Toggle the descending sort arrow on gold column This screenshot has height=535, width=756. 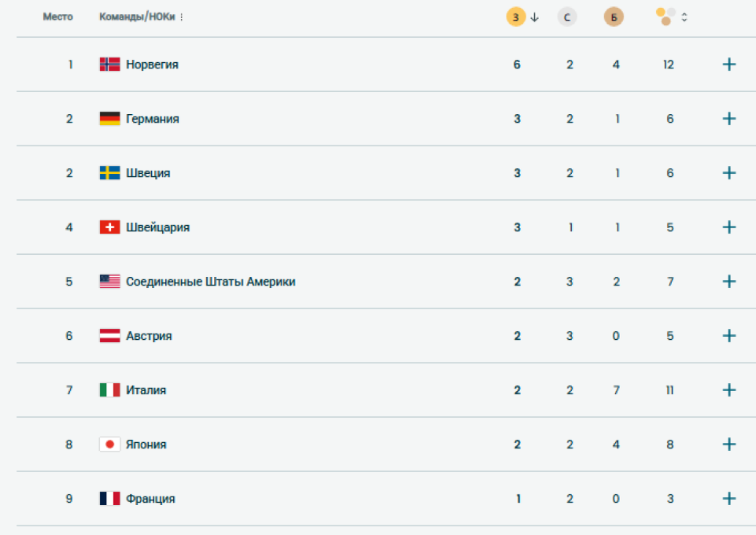[534, 16]
